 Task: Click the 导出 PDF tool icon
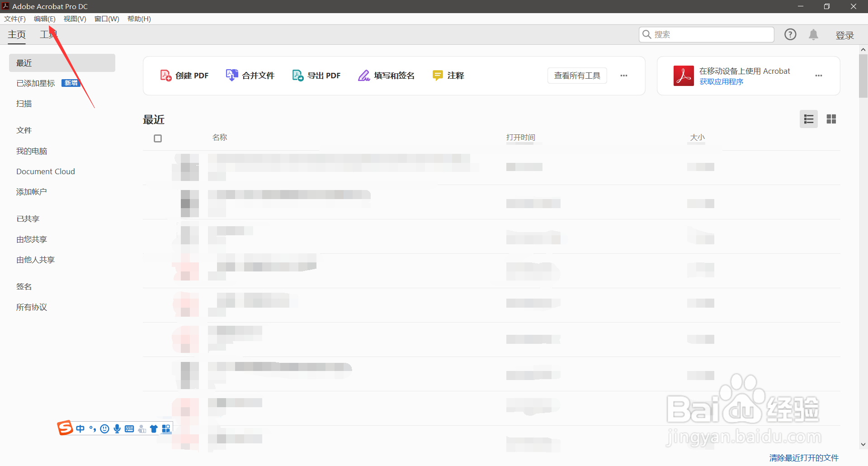point(298,76)
